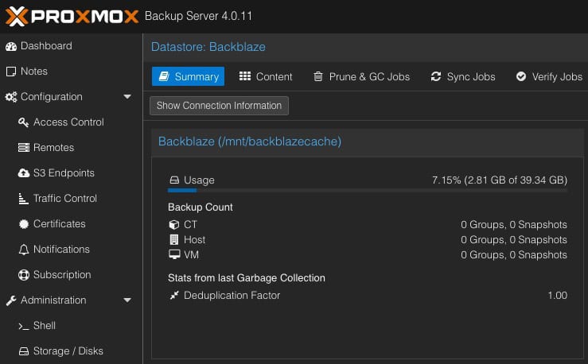Viewport: 588px width, 364px height.
Task: Click the Backblaze (/mnt/backblazecache) panel title
Action: [250, 141]
